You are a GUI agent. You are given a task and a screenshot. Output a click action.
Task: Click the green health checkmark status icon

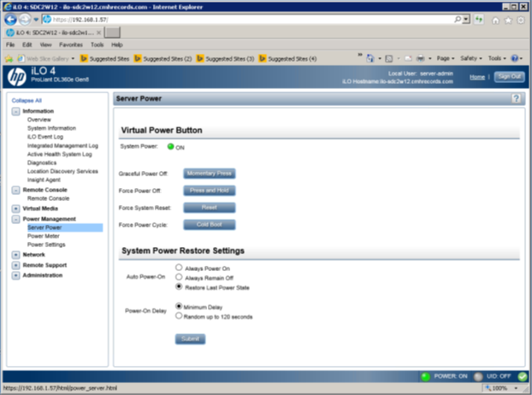(523, 376)
